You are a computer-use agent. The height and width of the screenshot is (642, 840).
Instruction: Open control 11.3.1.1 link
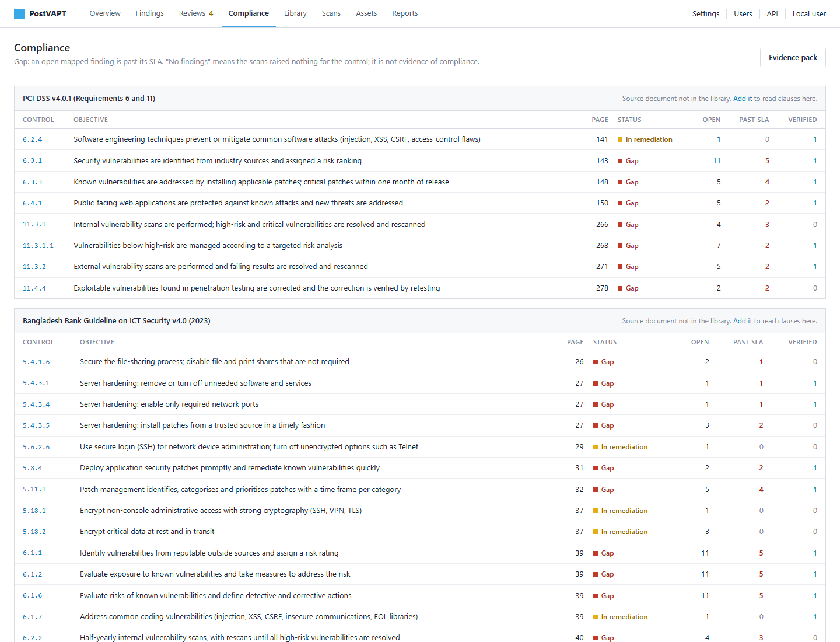(x=38, y=246)
